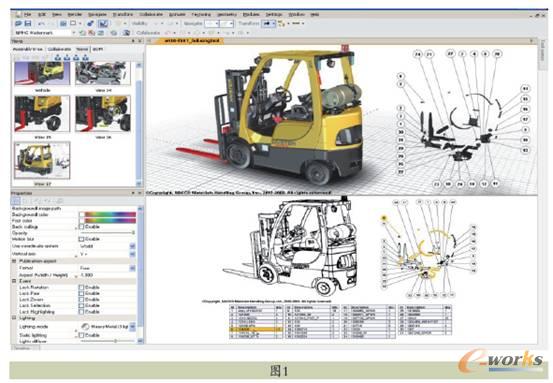Click the Open file icon in toolbar

coord(18,24)
